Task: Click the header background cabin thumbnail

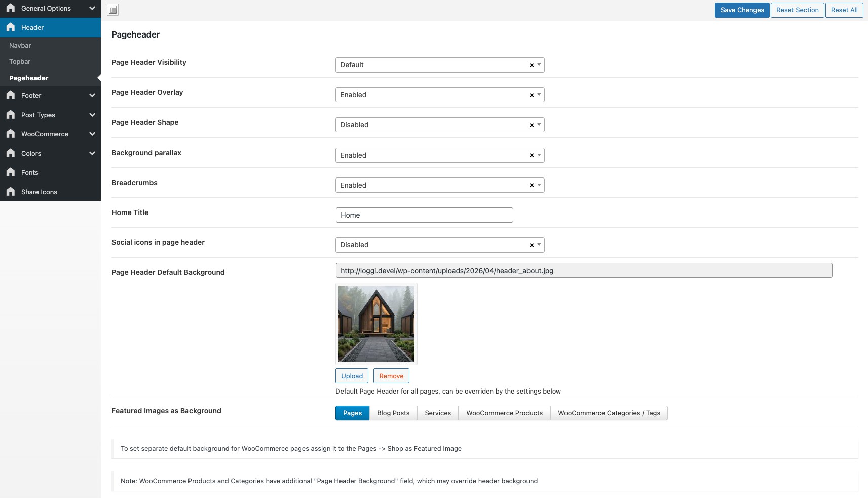Action: coord(376,324)
